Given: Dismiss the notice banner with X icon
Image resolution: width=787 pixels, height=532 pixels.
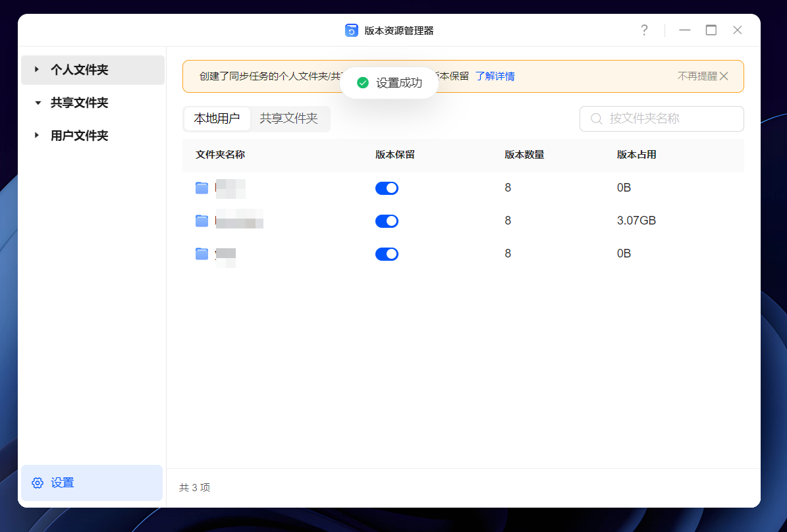Looking at the screenshot, I should 724,76.
